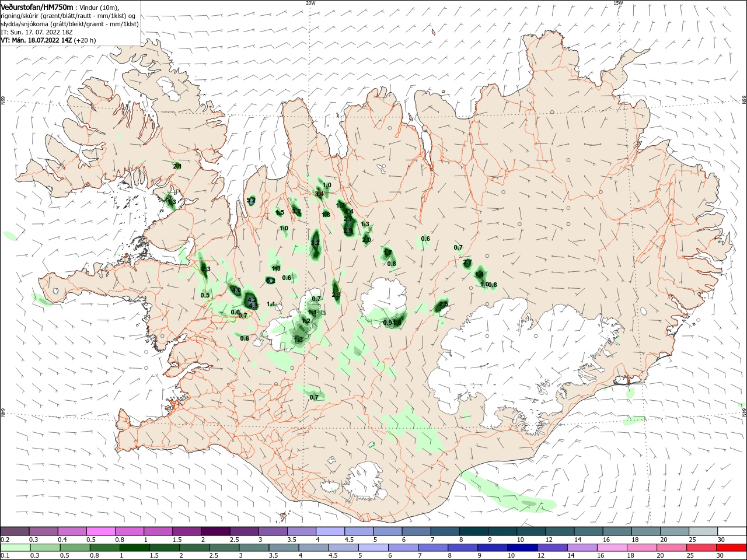Click the 2.5 precipitation value

pyautogui.click(x=444, y=304)
